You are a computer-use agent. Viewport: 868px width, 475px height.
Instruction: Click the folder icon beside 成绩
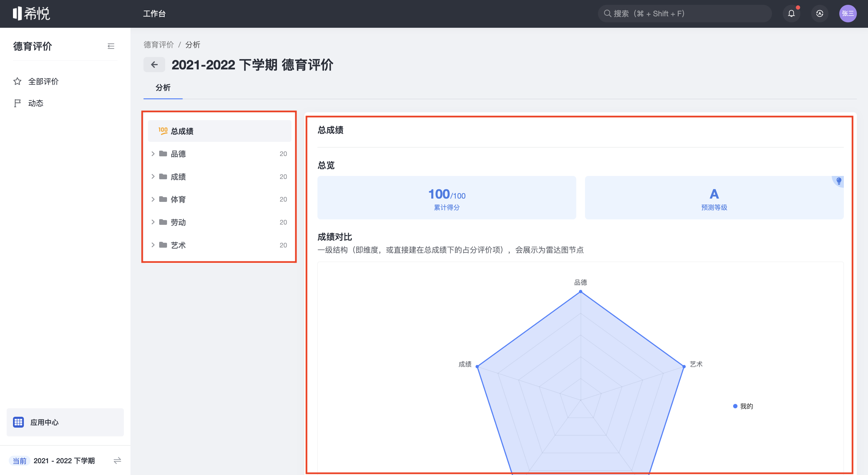(x=163, y=177)
